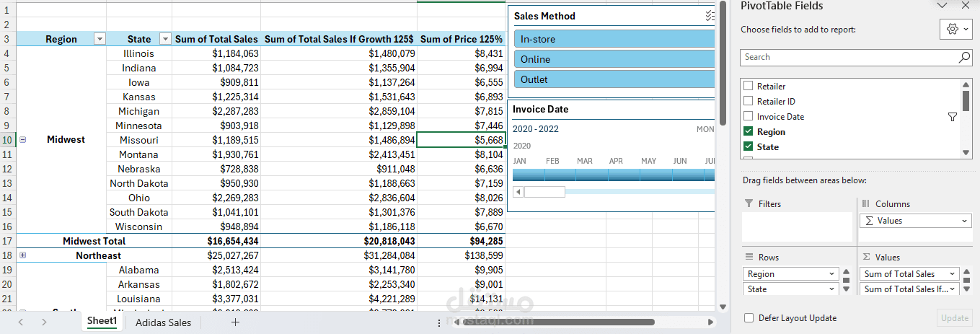This screenshot has height=334, width=980.
Task: Expand the Northeast region group
Action: [23, 255]
